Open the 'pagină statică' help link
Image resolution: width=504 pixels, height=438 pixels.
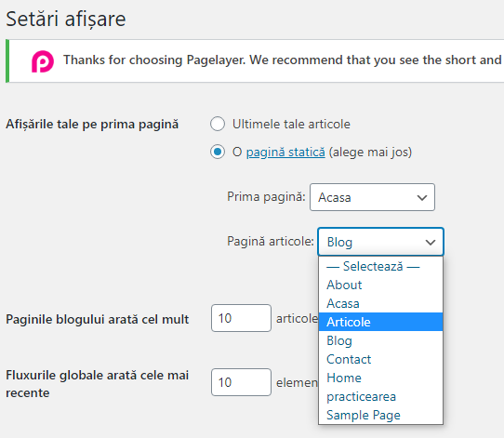tap(285, 152)
